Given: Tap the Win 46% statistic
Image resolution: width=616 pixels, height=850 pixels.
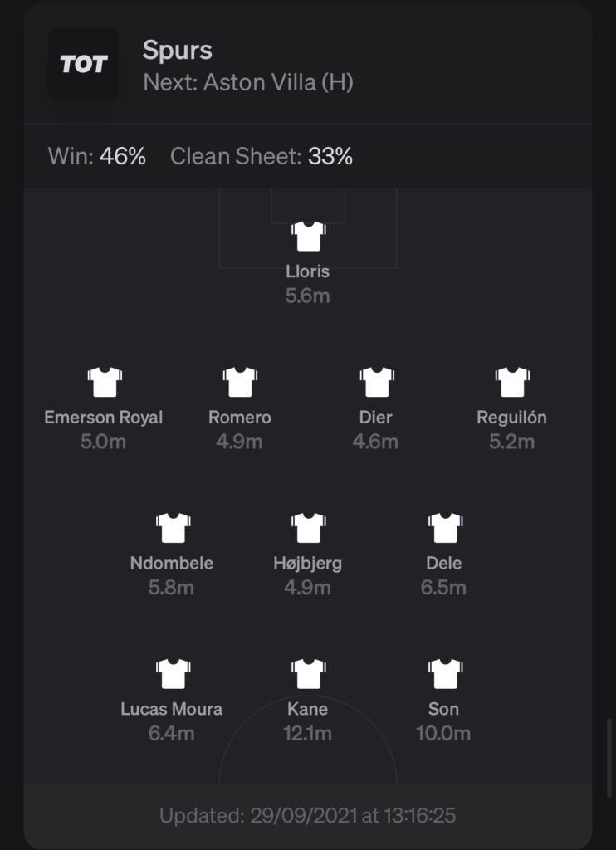Looking at the screenshot, I should click(x=97, y=157).
